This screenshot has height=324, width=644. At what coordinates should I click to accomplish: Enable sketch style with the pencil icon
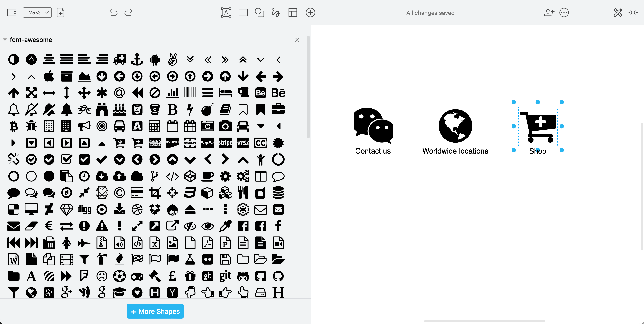point(618,13)
